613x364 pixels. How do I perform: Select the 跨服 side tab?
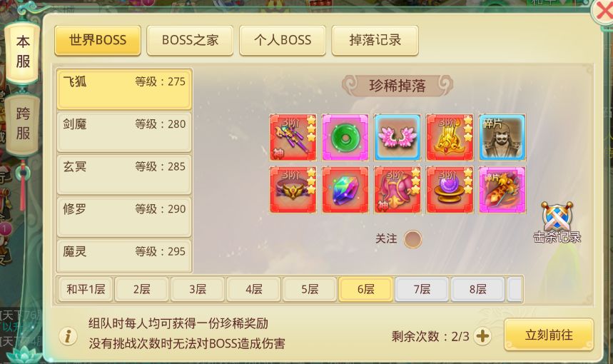coord(23,124)
